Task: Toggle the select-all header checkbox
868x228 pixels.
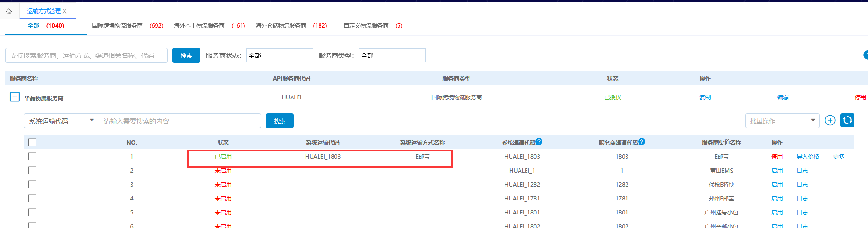Action: (32, 143)
